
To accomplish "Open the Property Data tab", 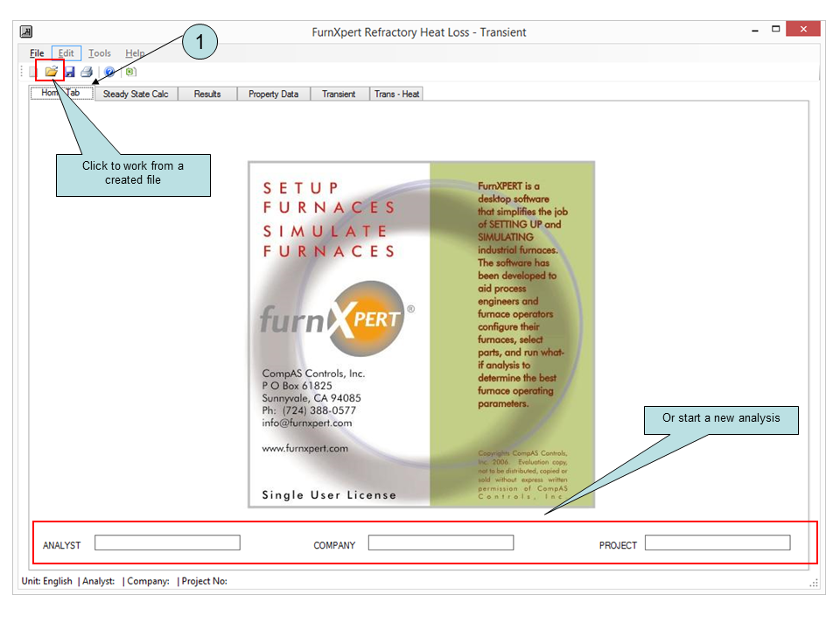I will point(273,94).
